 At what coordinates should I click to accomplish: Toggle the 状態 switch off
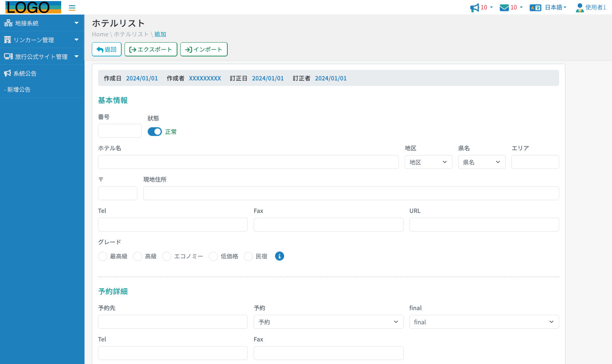coord(154,131)
